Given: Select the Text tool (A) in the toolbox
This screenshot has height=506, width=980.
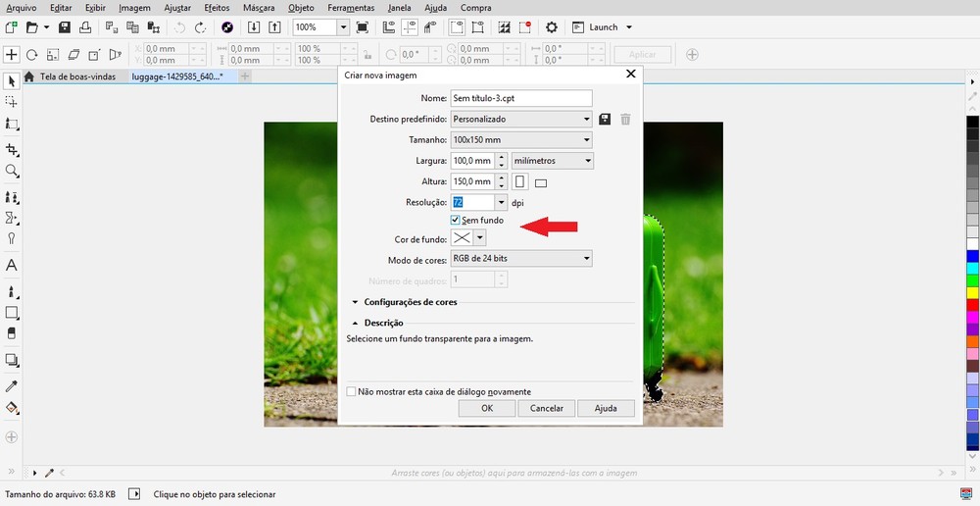Looking at the screenshot, I should (11, 265).
